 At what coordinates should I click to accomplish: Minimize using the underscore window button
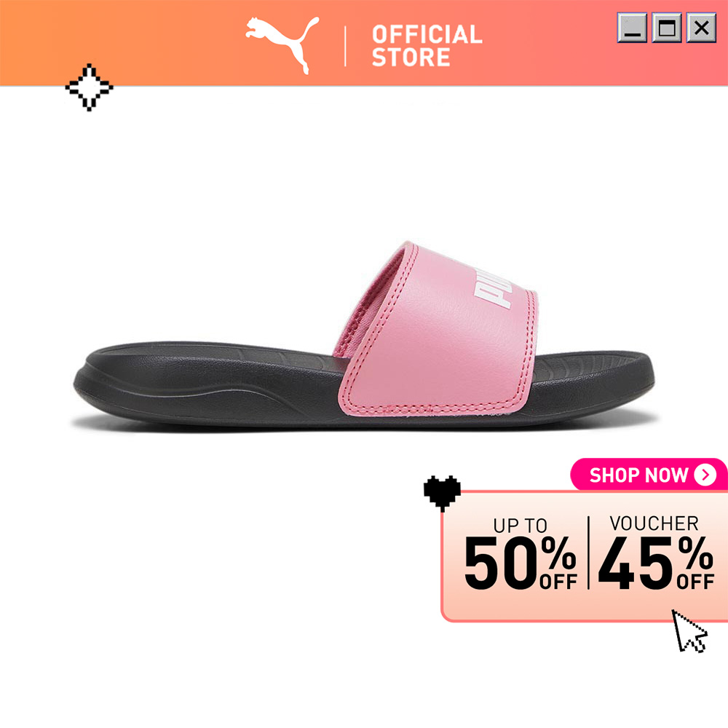click(x=632, y=28)
